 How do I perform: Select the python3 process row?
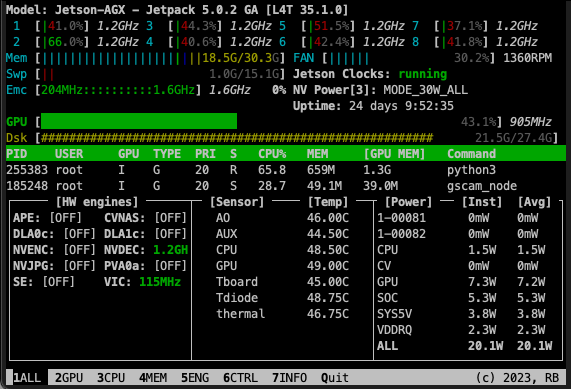tap(286, 170)
